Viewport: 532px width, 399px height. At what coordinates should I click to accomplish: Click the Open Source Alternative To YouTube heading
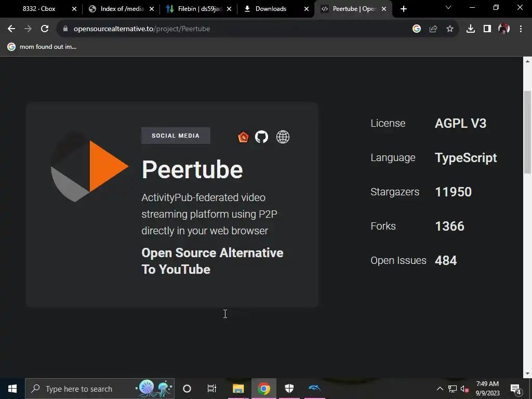(212, 261)
